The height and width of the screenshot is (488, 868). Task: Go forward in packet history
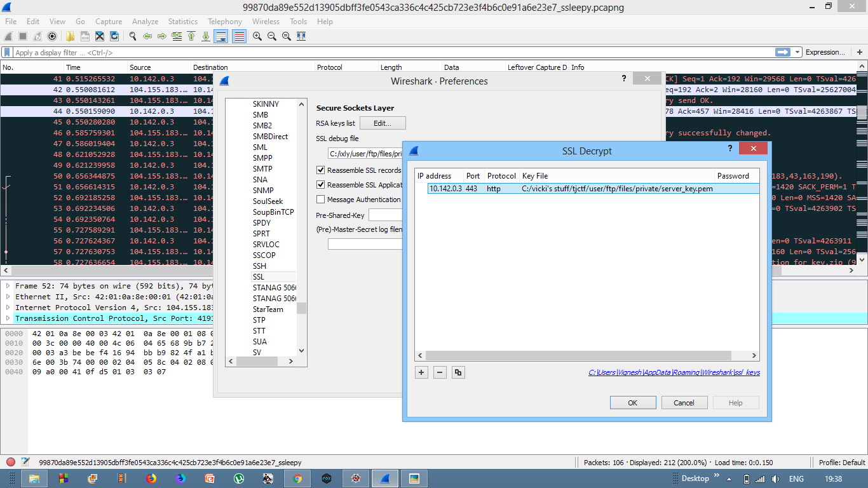point(161,36)
